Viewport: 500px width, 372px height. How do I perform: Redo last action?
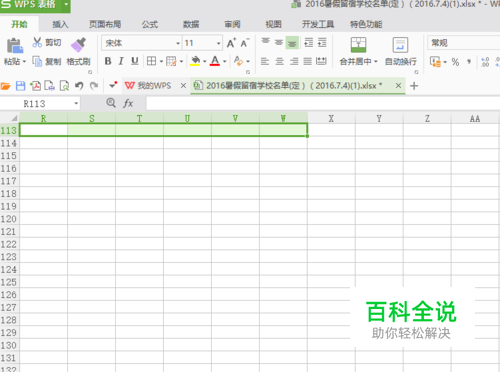(94, 86)
